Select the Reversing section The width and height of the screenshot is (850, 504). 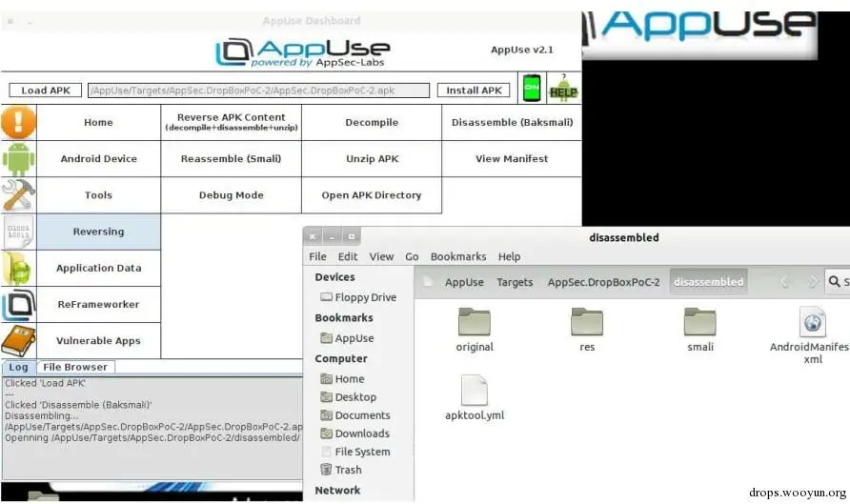tap(99, 232)
